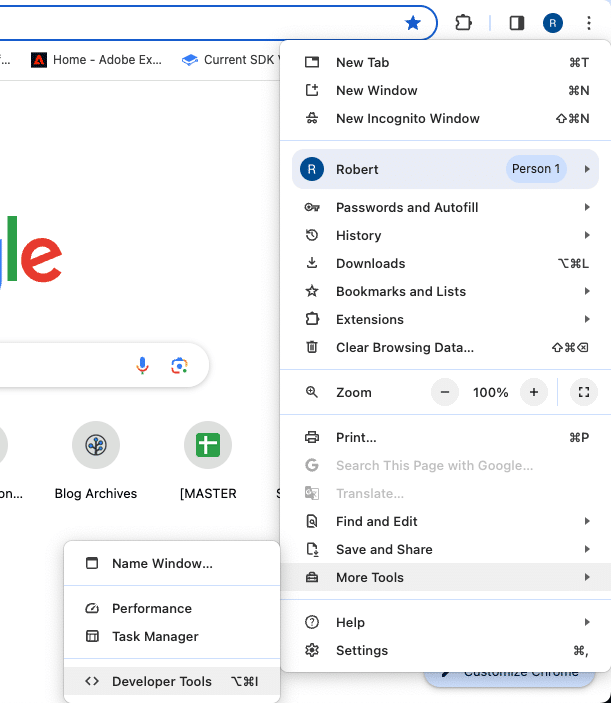Click the microphone voice search icon

pyautogui.click(x=143, y=365)
